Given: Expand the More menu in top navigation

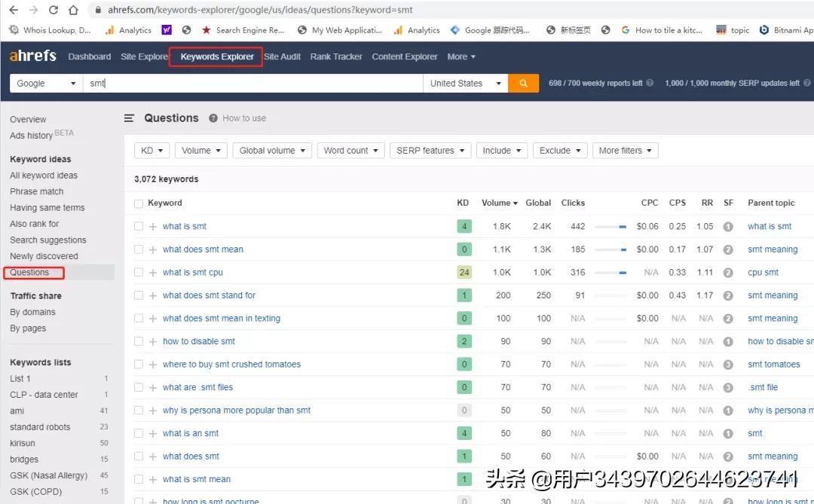Looking at the screenshot, I should pos(461,57).
